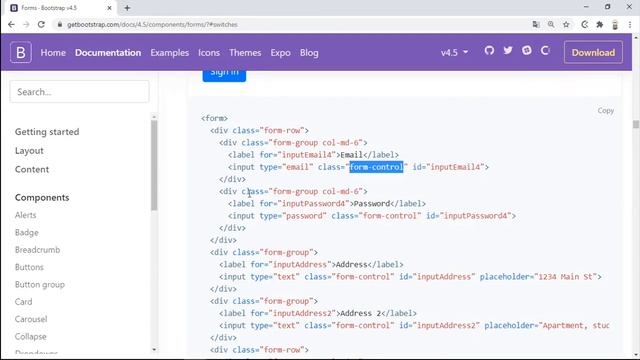Open Breadcrumb in the sidebar
The width and height of the screenshot is (640, 360).
click(x=37, y=250)
